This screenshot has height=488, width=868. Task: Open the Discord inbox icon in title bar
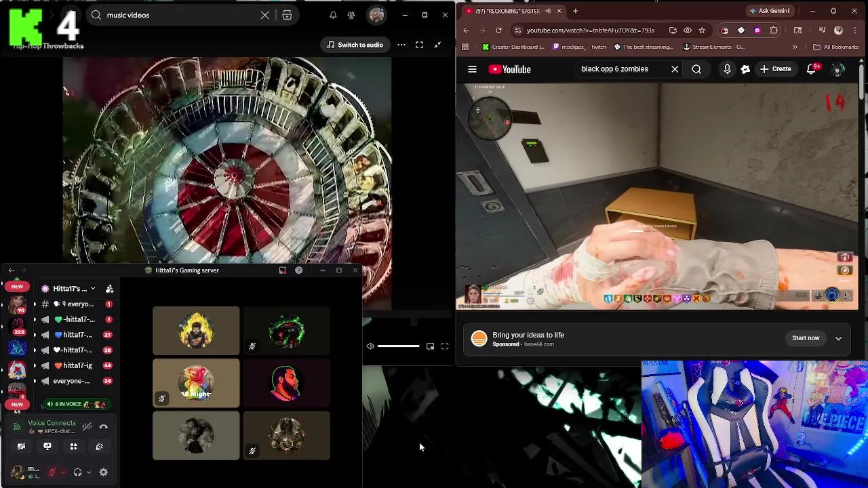click(283, 270)
